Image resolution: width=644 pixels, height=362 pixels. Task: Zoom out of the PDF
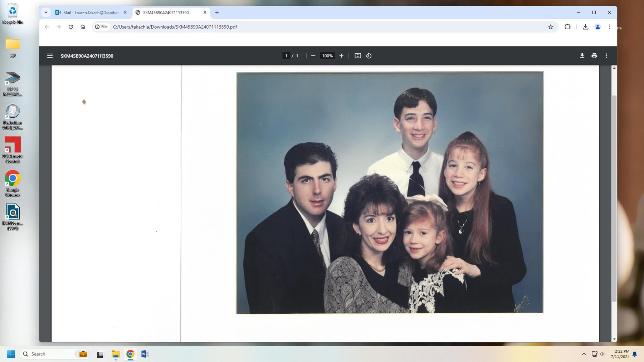(x=313, y=56)
